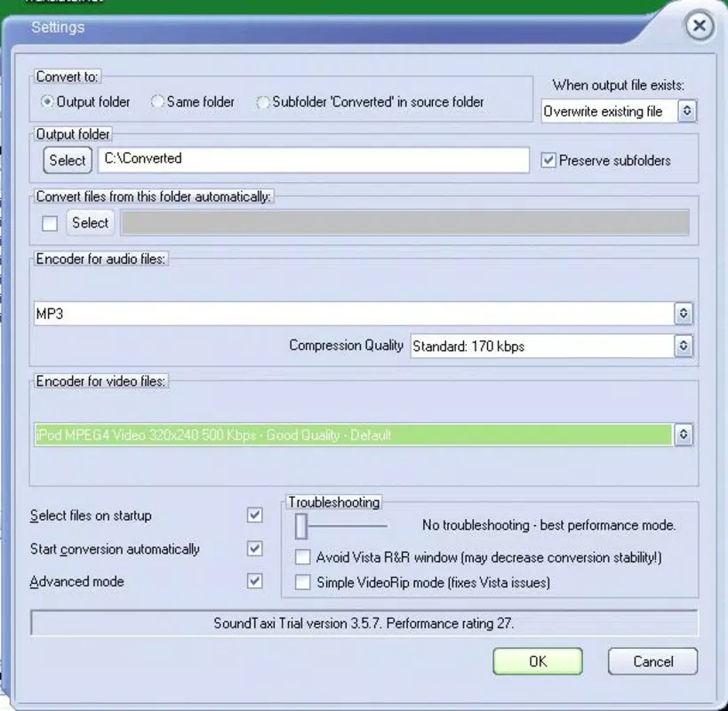Toggle Select files on startup checkbox

(254, 515)
